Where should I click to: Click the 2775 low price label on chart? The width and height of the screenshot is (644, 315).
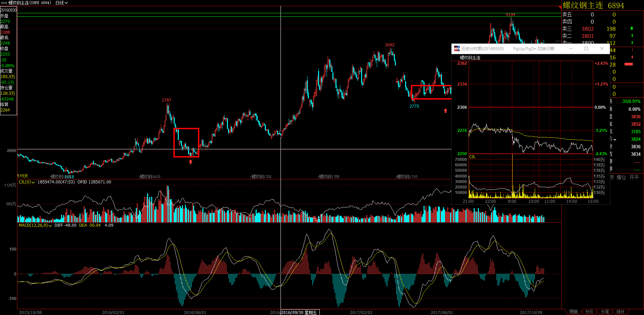click(414, 106)
